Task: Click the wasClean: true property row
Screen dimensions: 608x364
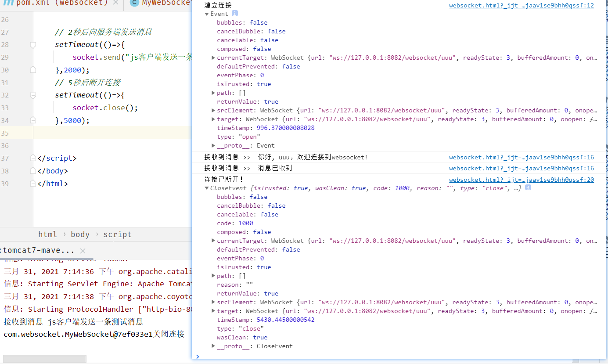Action: click(x=242, y=337)
